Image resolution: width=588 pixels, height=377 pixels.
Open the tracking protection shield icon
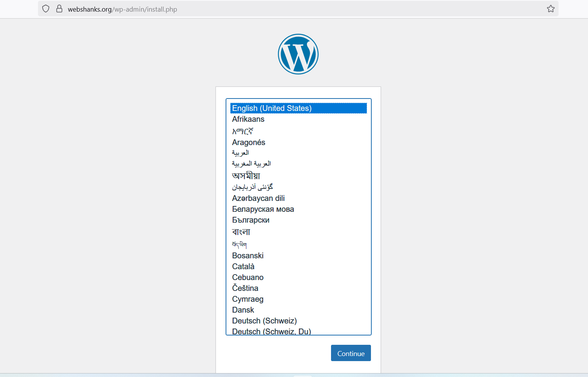click(46, 9)
